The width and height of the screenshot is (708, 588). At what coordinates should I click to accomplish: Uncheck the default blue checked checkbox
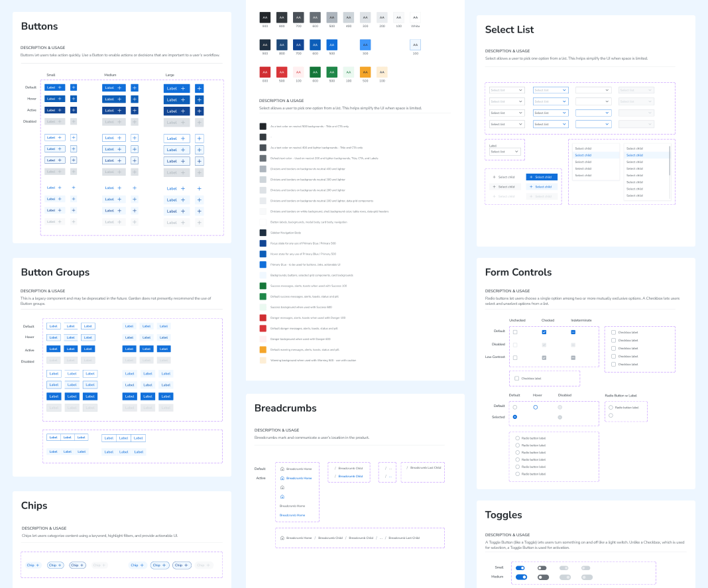click(544, 332)
